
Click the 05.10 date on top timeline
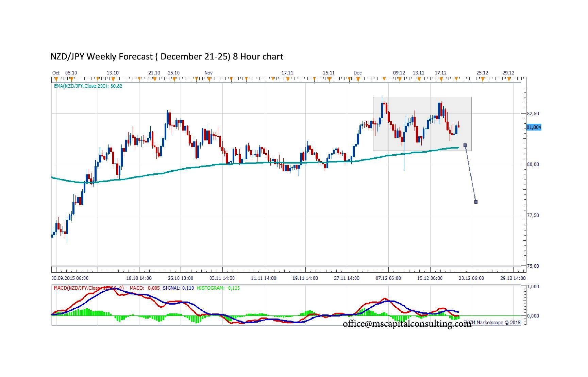pyautogui.click(x=71, y=73)
